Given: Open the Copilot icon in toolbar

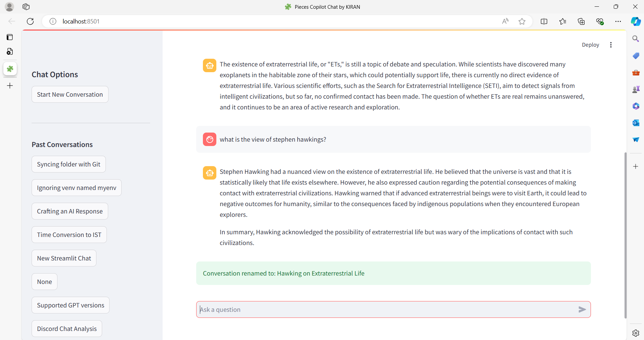Looking at the screenshot, I should coord(636,21).
